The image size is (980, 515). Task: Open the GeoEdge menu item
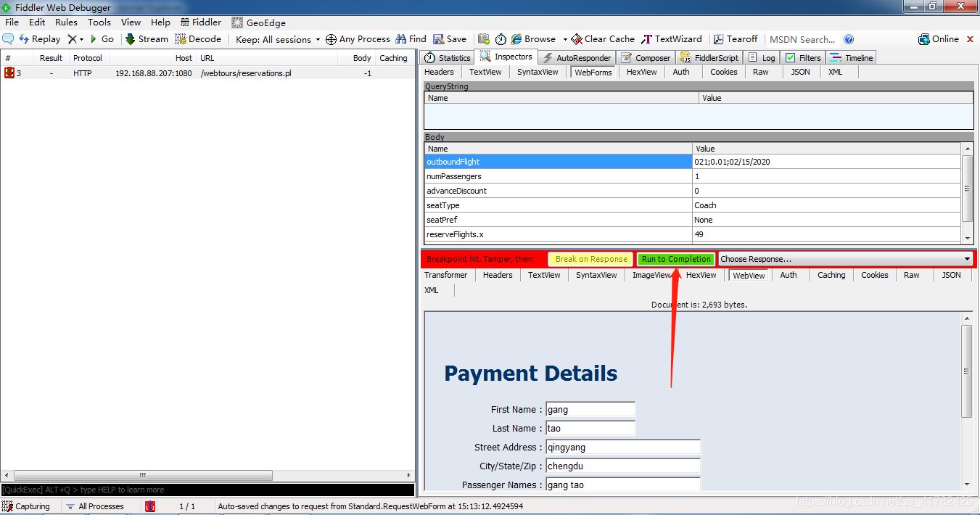tap(259, 22)
